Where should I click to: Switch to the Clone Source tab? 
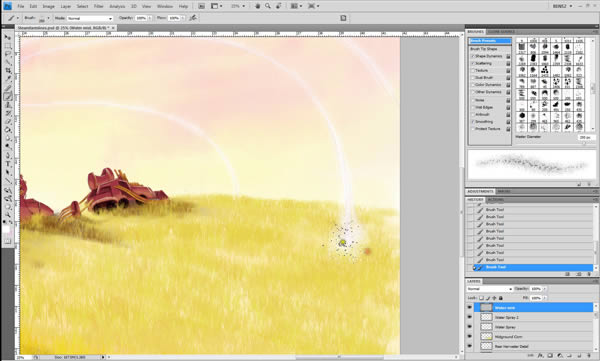[501, 32]
